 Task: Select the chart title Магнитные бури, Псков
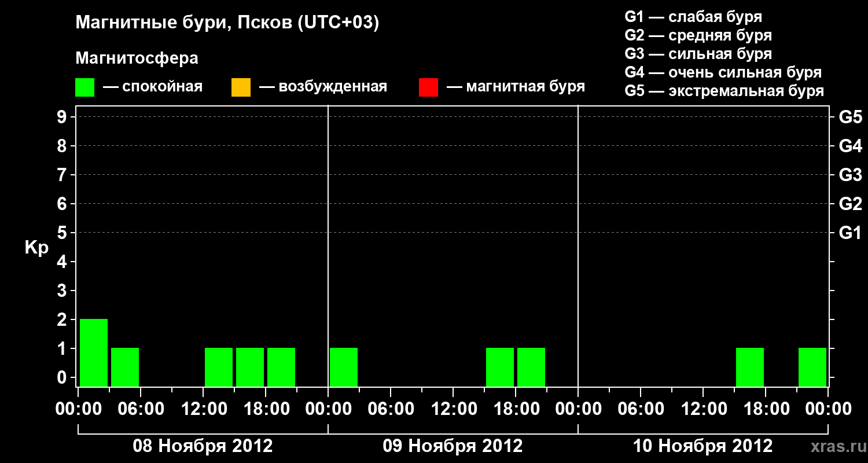point(227,23)
